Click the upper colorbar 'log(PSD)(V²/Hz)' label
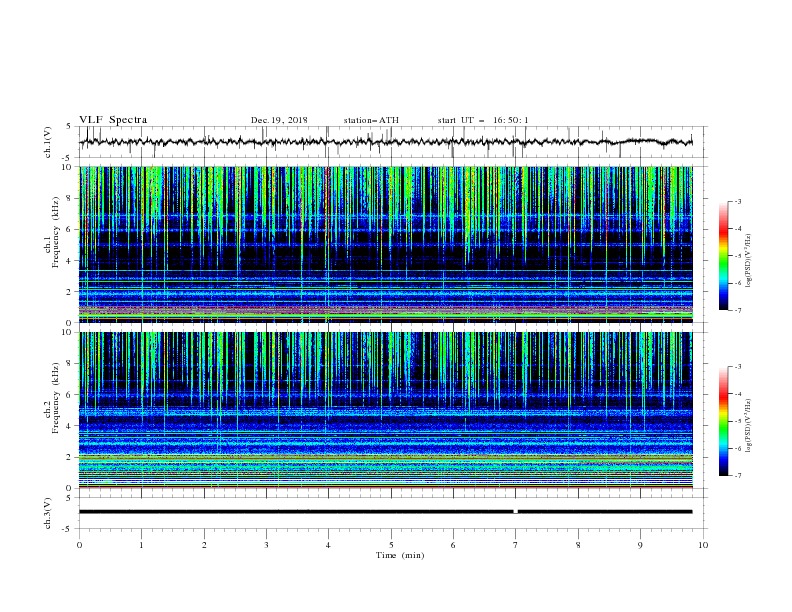This screenshot has height=612, width=792. click(x=749, y=261)
